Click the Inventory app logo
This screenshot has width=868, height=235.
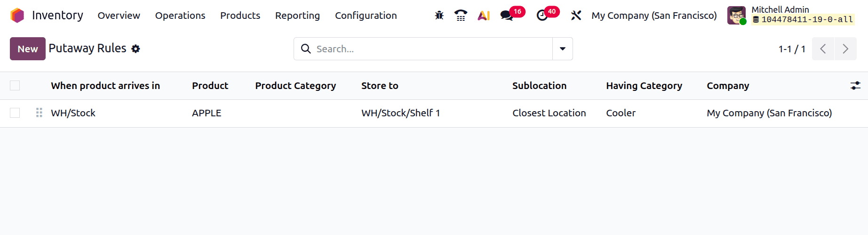17,16
